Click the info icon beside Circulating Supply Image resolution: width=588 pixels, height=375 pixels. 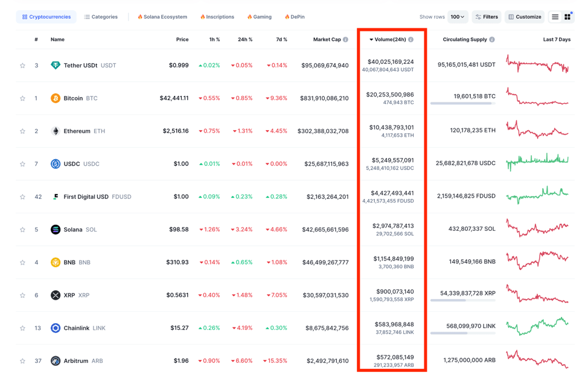(x=492, y=40)
